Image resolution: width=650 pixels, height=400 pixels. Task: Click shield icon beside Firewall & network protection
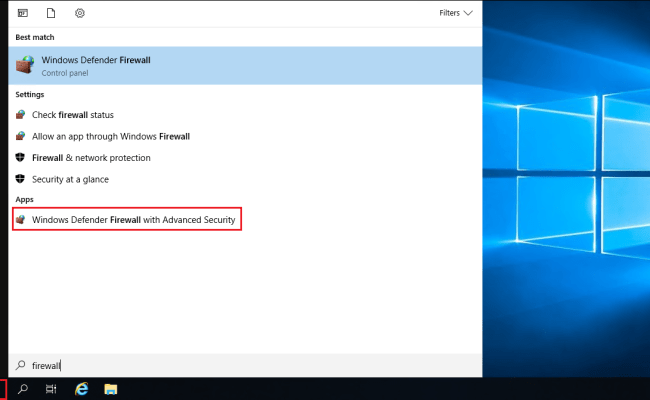click(20, 158)
